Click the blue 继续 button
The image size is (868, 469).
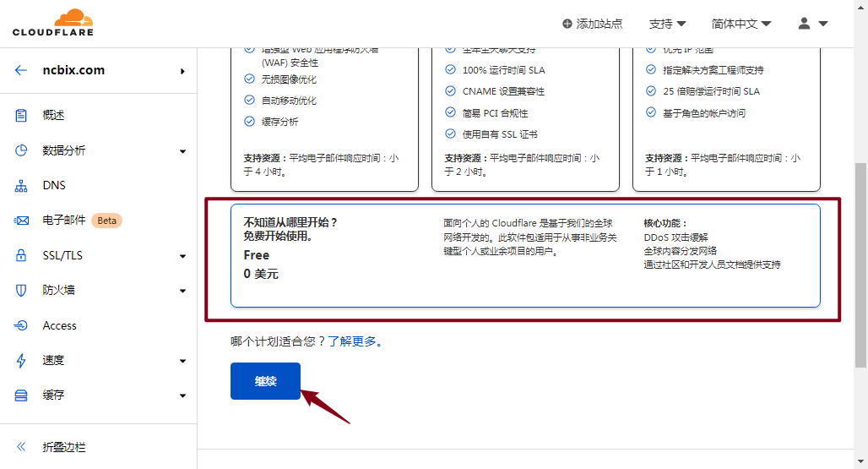[x=265, y=381]
